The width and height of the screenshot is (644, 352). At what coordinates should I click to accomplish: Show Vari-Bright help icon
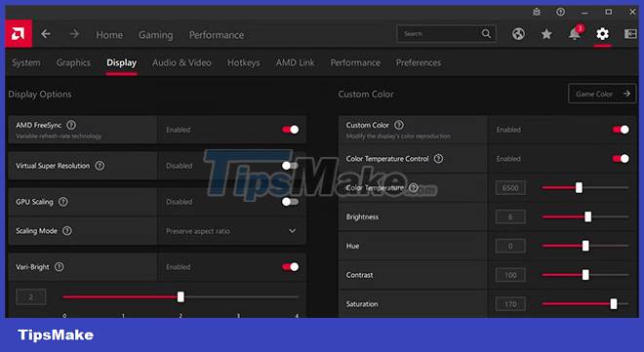[x=60, y=266]
